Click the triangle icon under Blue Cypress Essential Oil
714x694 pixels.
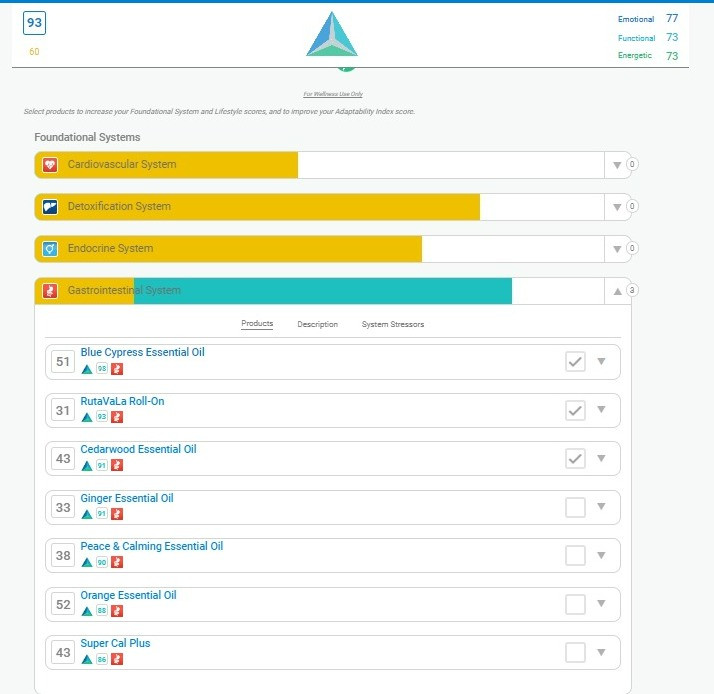[87, 369]
